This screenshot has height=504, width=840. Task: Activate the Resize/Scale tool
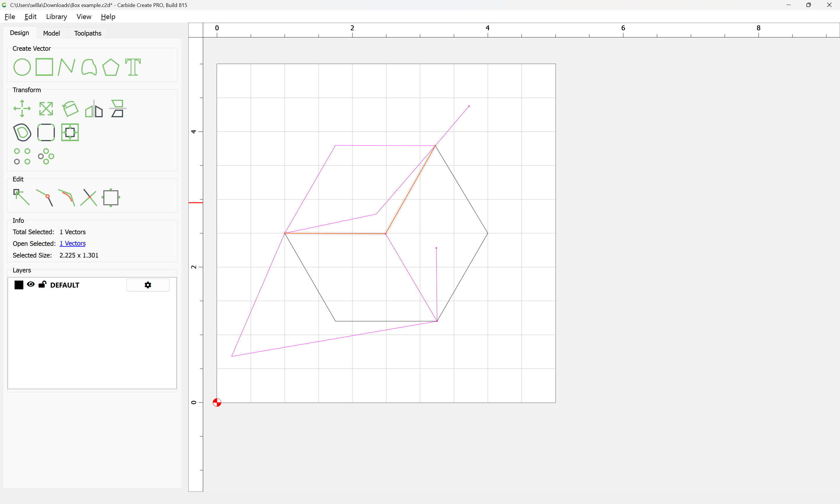[46, 109]
